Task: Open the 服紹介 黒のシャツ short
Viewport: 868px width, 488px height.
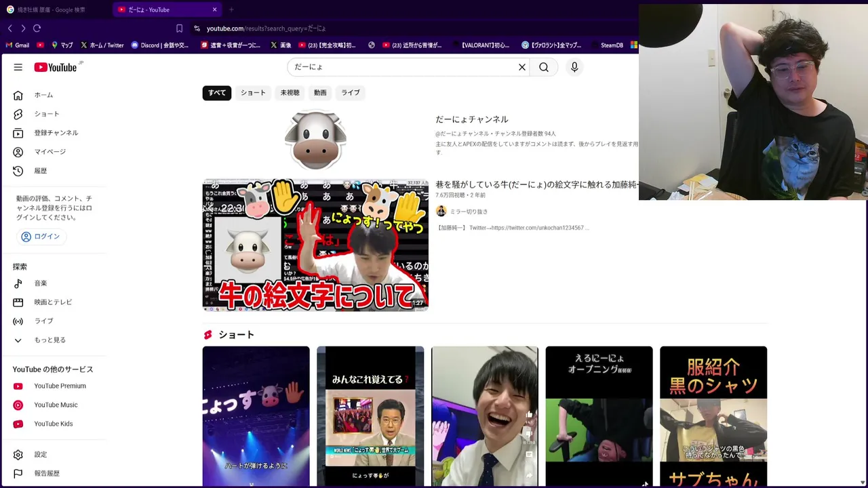Action: tap(713, 416)
